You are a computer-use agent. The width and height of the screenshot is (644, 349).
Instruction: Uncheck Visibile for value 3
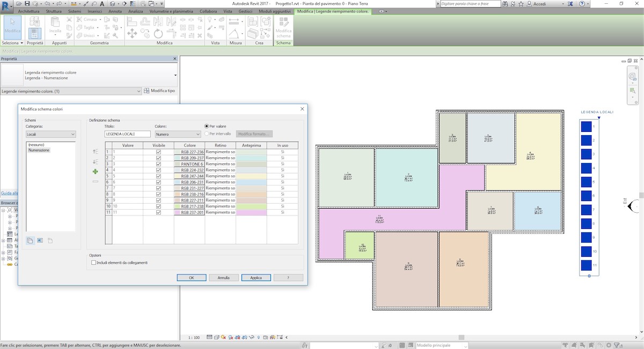[158, 164]
